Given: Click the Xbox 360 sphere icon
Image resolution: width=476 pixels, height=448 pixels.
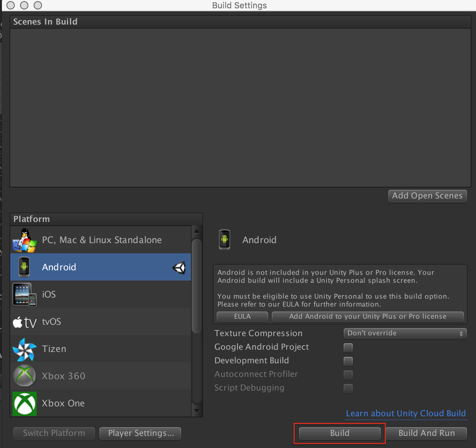Looking at the screenshot, I should [25, 376].
